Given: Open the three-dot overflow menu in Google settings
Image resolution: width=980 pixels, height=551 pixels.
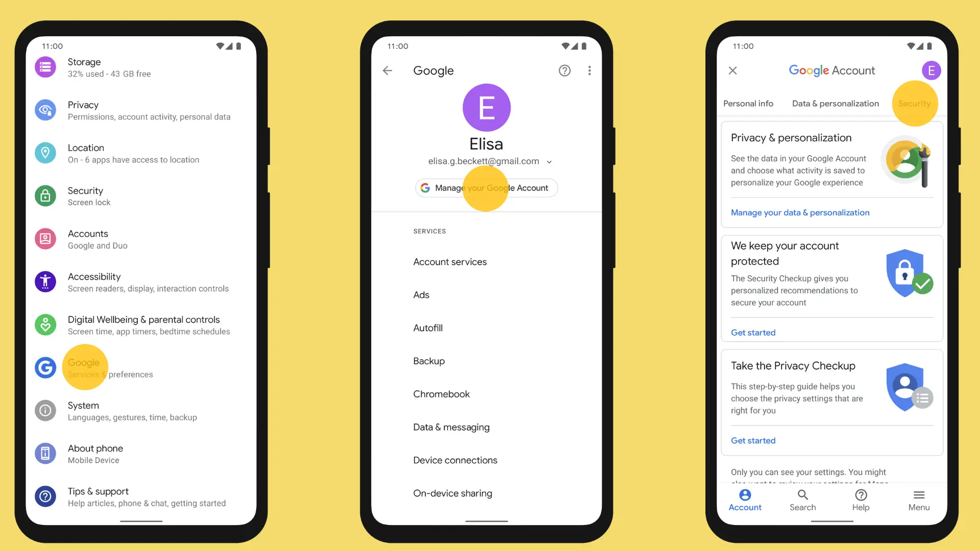Looking at the screenshot, I should click(x=589, y=70).
